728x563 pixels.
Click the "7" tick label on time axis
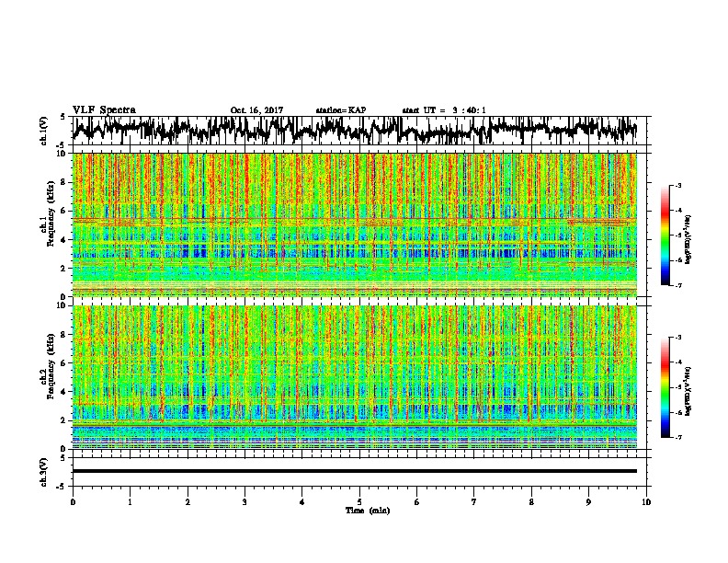(474, 502)
